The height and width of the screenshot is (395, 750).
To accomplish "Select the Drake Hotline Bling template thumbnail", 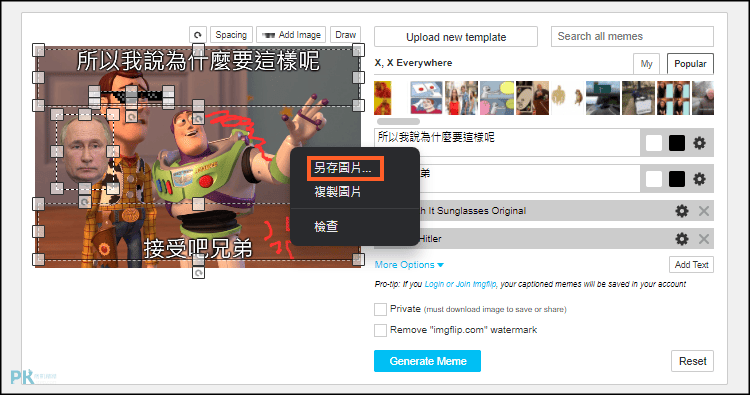I will tap(383, 98).
